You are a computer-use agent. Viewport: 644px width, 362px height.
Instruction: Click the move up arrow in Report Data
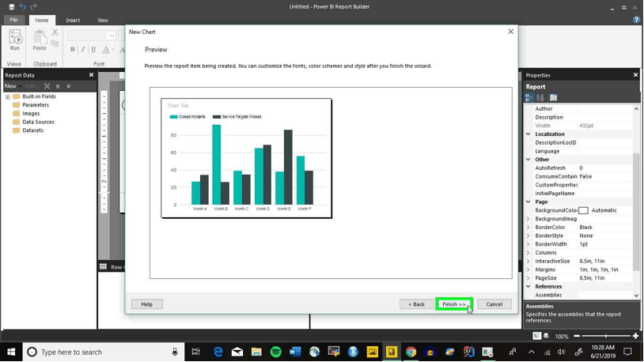point(58,86)
